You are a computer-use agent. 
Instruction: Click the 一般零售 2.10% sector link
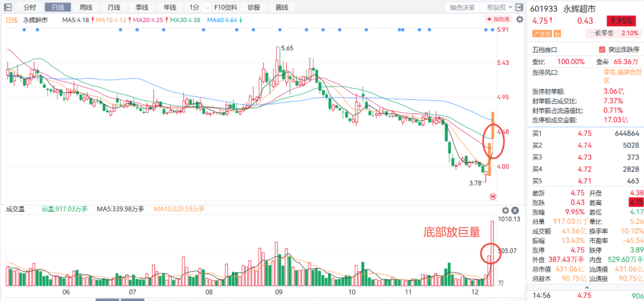click(612, 34)
